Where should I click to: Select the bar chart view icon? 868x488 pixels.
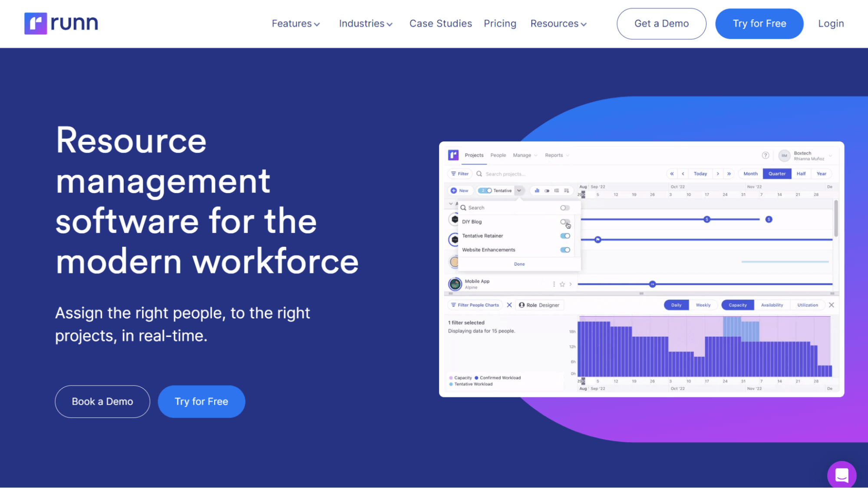[x=537, y=190]
